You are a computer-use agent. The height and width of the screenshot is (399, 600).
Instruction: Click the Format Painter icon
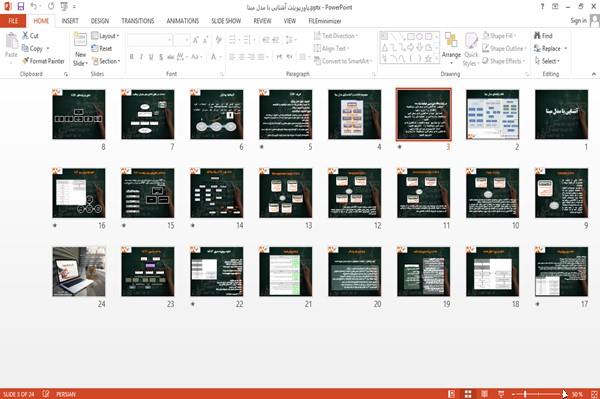[26, 61]
